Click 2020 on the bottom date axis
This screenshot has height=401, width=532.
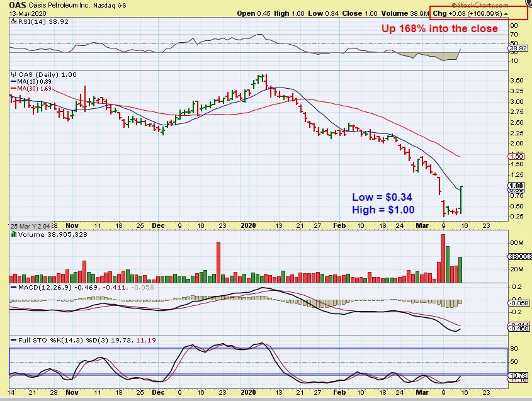248,392
